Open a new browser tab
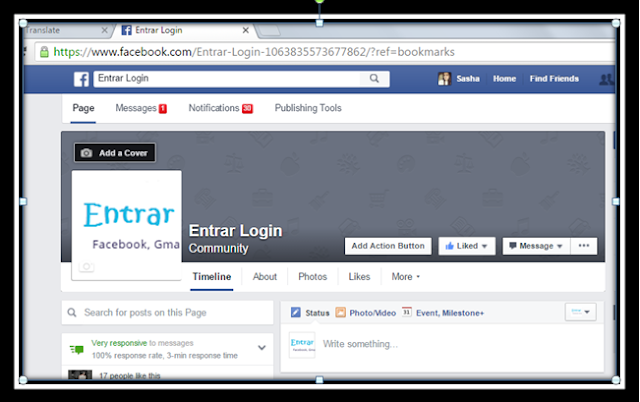 pos(268,30)
